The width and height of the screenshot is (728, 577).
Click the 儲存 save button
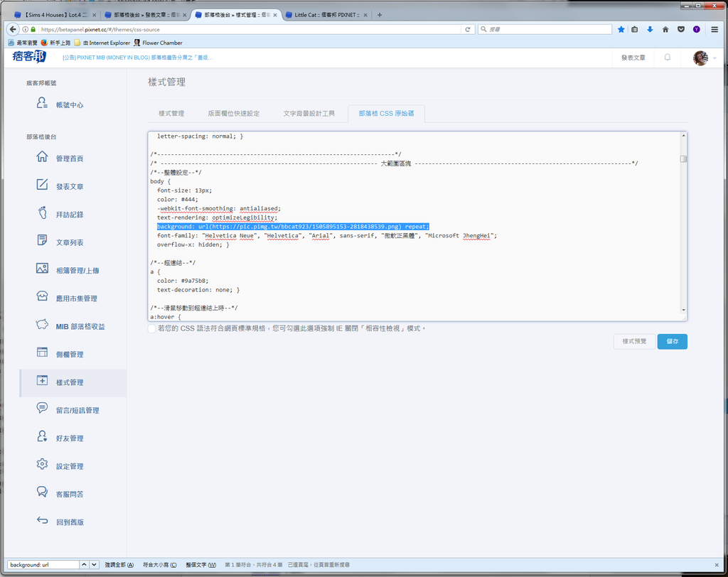coord(672,341)
